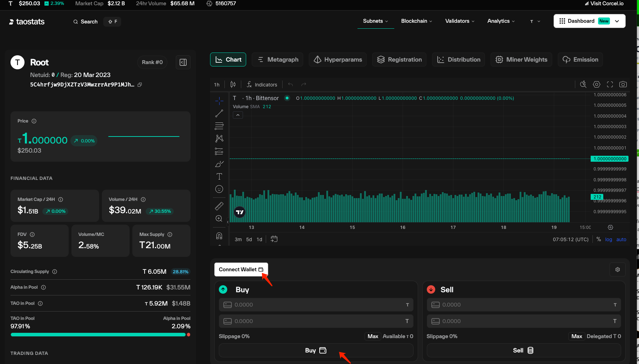The width and height of the screenshot is (639, 364).
Task: Expand the Validators dropdown menu
Action: tap(459, 21)
